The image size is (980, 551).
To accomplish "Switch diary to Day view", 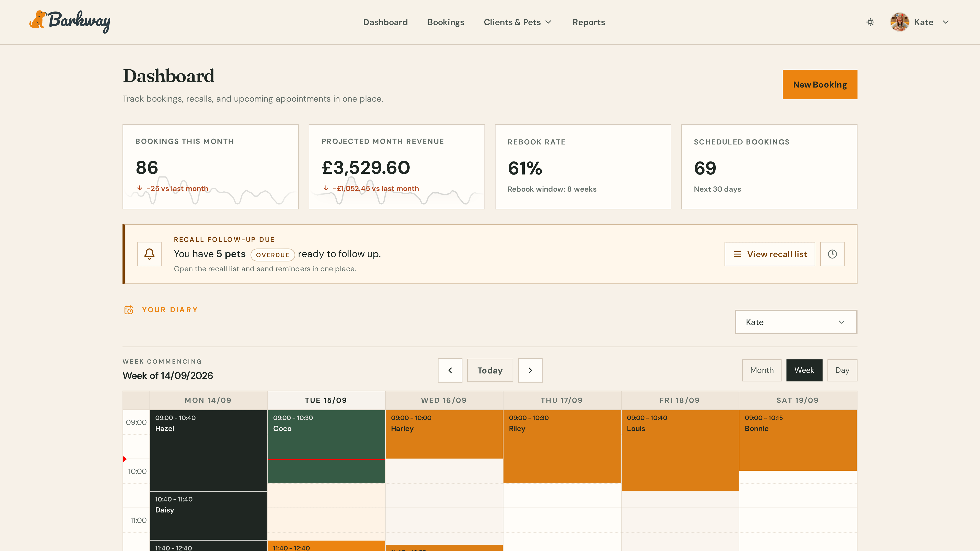I will coord(842,370).
